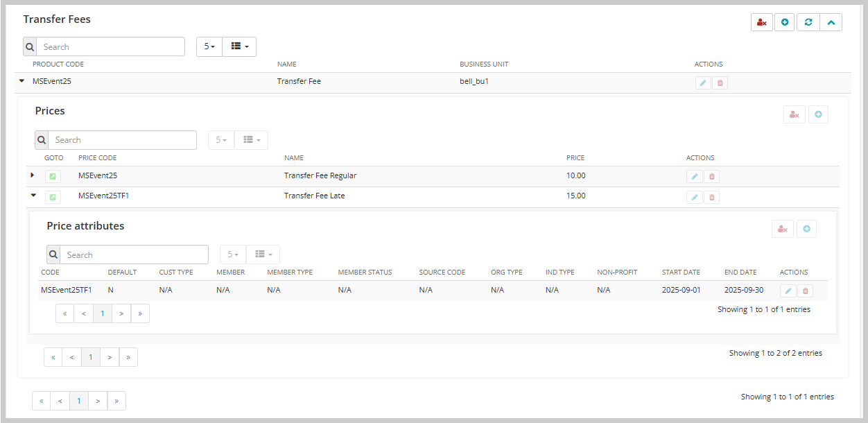Select page 1 in Transfer Fees pagination

click(79, 401)
